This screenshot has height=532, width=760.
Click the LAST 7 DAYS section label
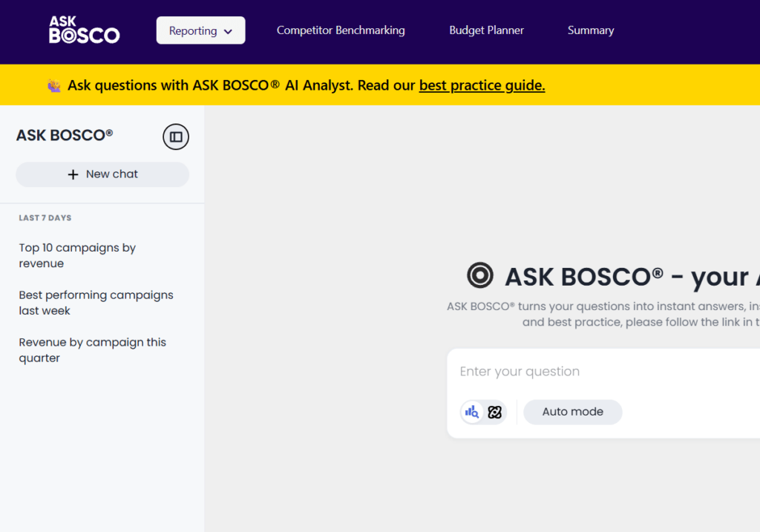[x=45, y=218]
